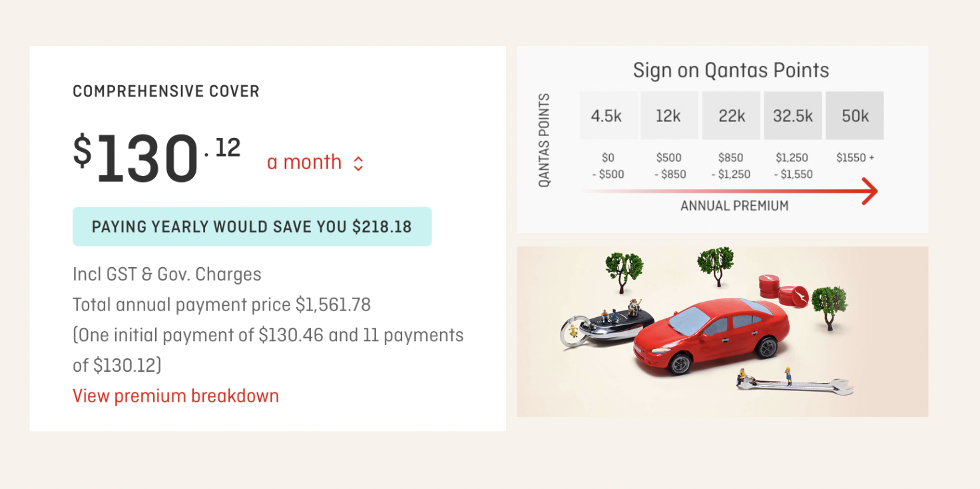Image resolution: width=980 pixels, height=489 pixels.
Task: Click the silver spanner in the image
Action: tap(794, 383)
